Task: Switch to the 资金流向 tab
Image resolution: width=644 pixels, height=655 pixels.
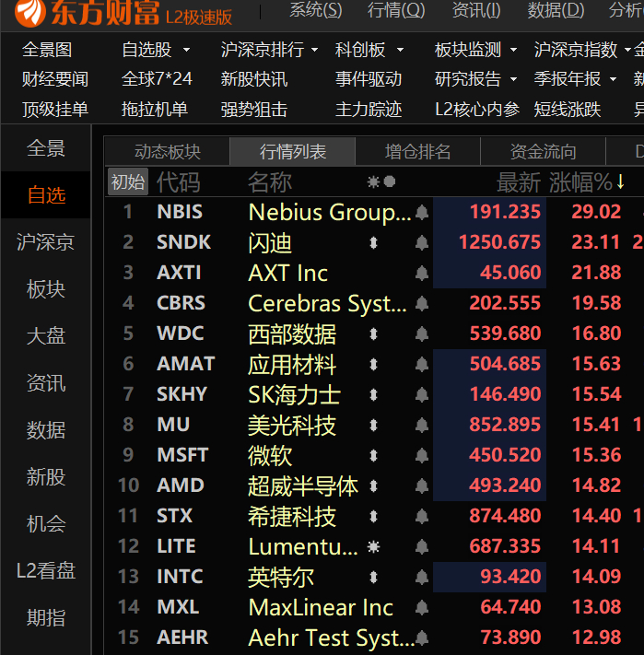Action: tap(543, 152)
